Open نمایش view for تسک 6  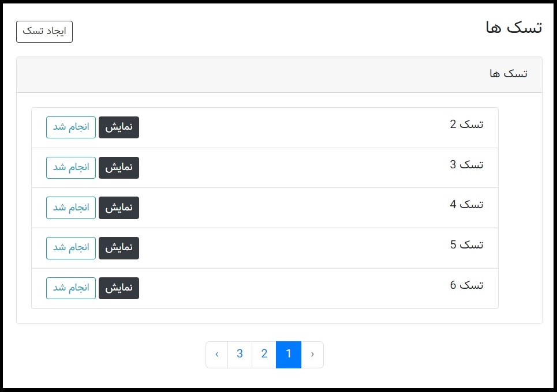(x=119, y=288)
